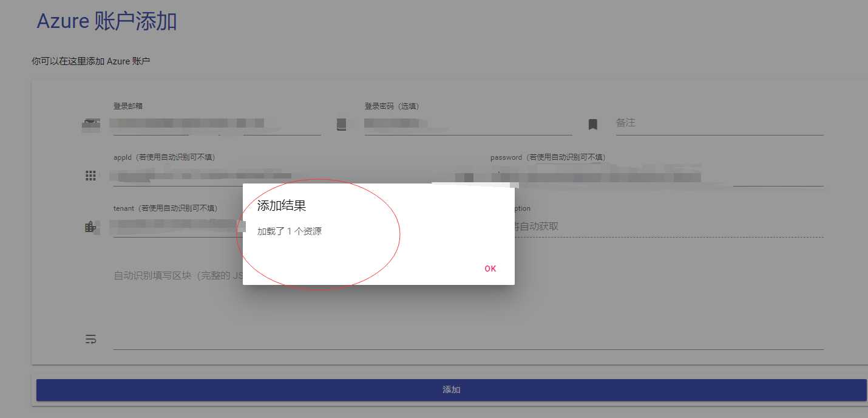Click the 添加结果 dialog title

282,205
